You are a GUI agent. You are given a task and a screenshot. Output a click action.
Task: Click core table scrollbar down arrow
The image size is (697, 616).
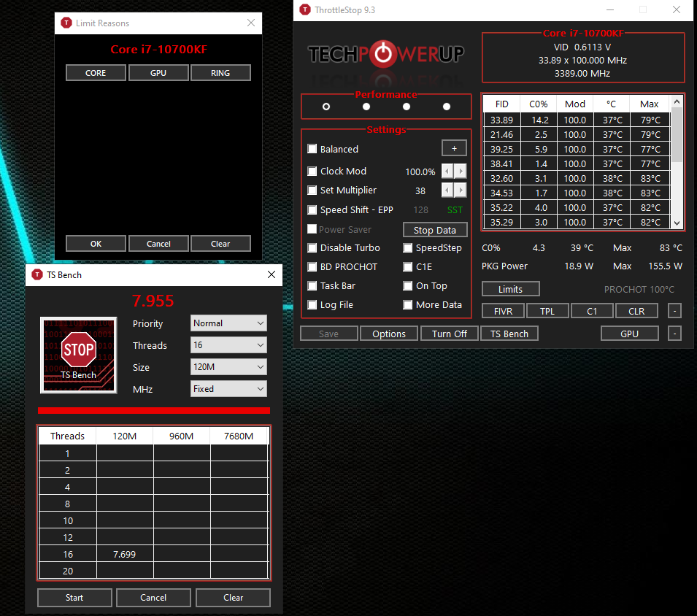[x=677, y=223]
